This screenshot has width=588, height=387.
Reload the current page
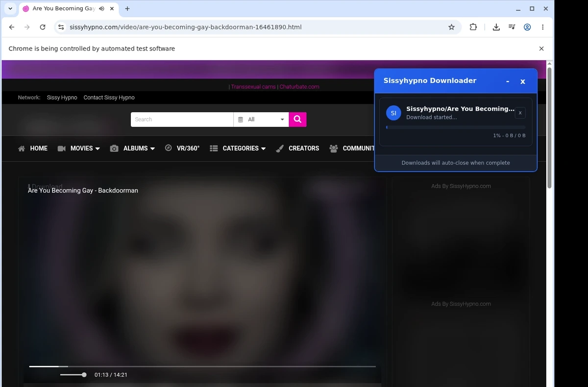[43, 27]
